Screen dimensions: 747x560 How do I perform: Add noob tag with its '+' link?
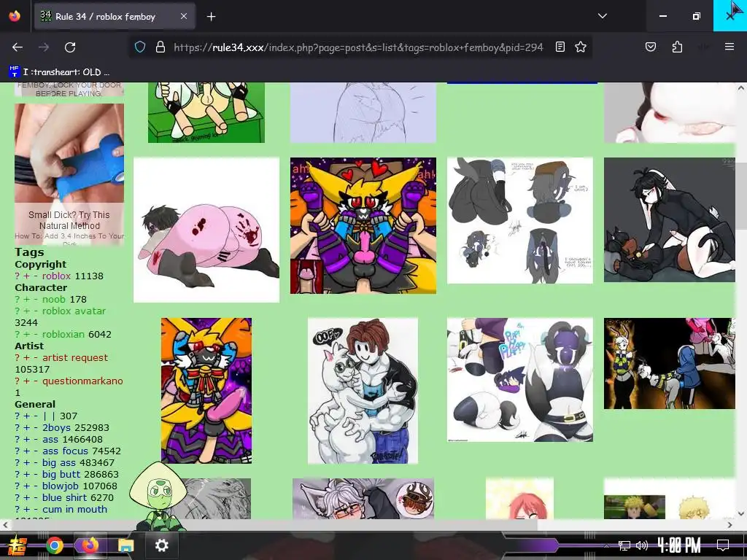click(x=27, y=300)
